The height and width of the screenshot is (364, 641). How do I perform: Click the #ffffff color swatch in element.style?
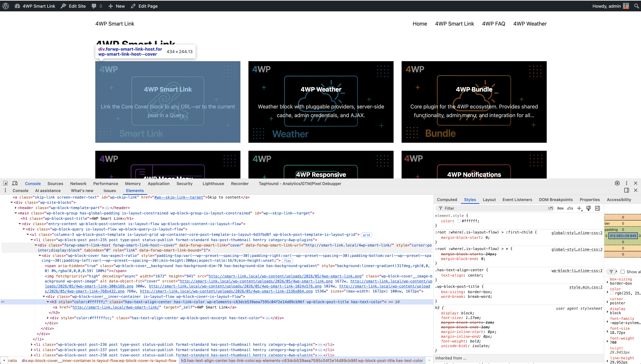459,221
